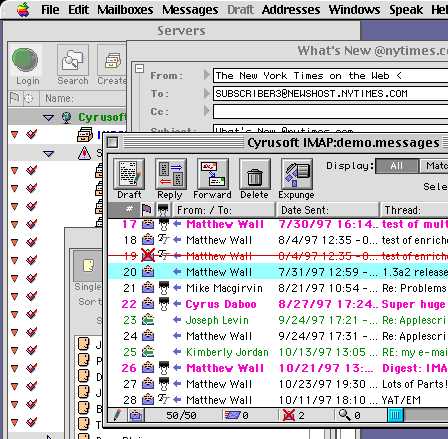
Task: Toggle the red checkmark next to inbox row
Action: (x=31, y=135)
